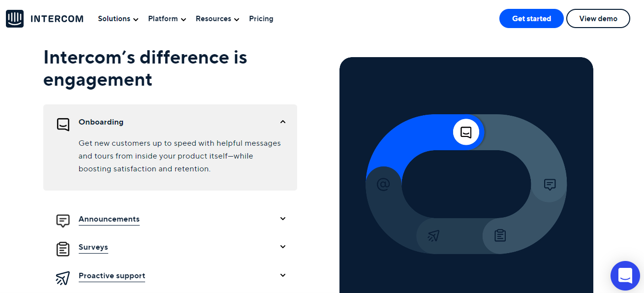Viewport: 644px width, 293px height.
Task: Click the Intercom logo icon
Action: pyautogui.click(x=15, y=19)
